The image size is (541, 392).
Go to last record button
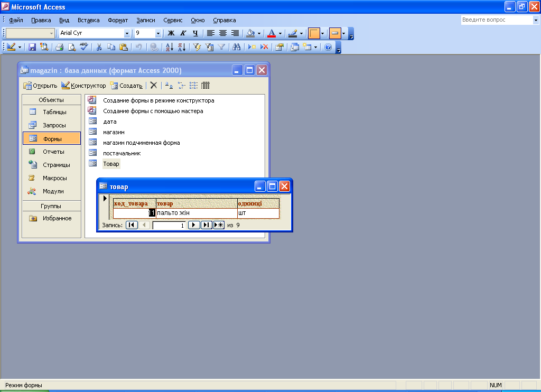(206, 225)
